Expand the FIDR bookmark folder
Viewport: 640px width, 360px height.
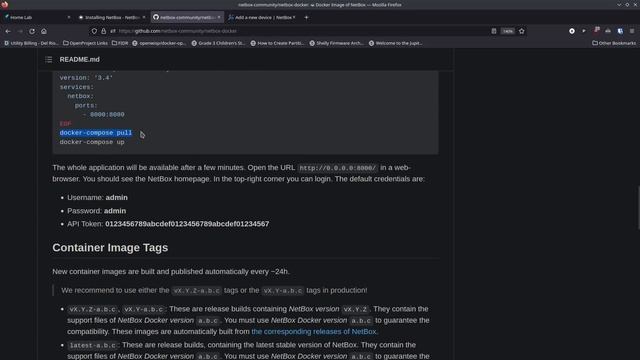pos(120,43)
